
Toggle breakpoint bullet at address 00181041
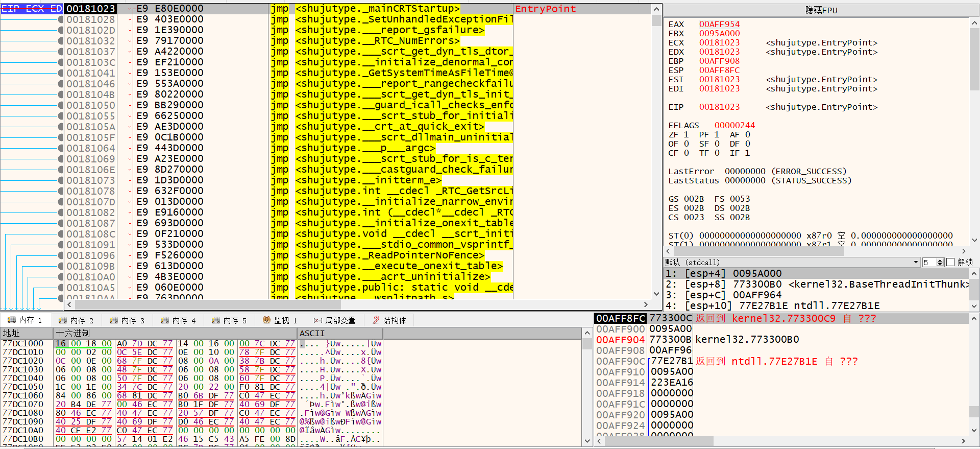point(61,73)
